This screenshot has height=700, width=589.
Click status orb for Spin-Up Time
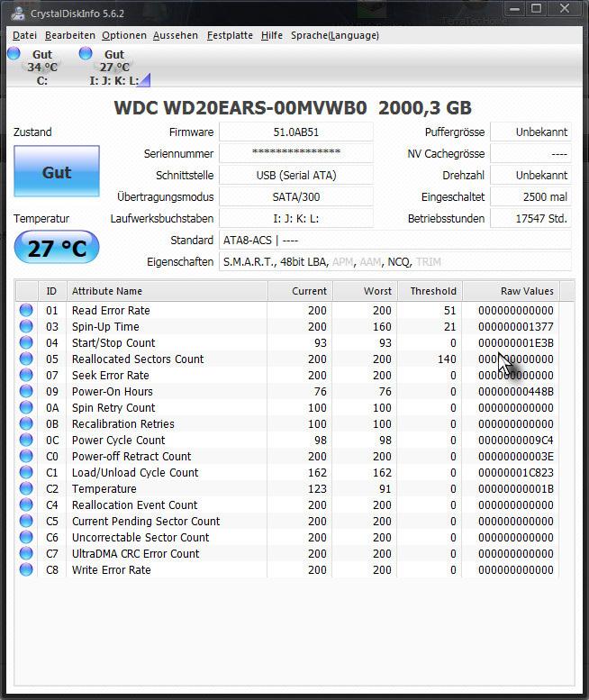pos(26,326)
